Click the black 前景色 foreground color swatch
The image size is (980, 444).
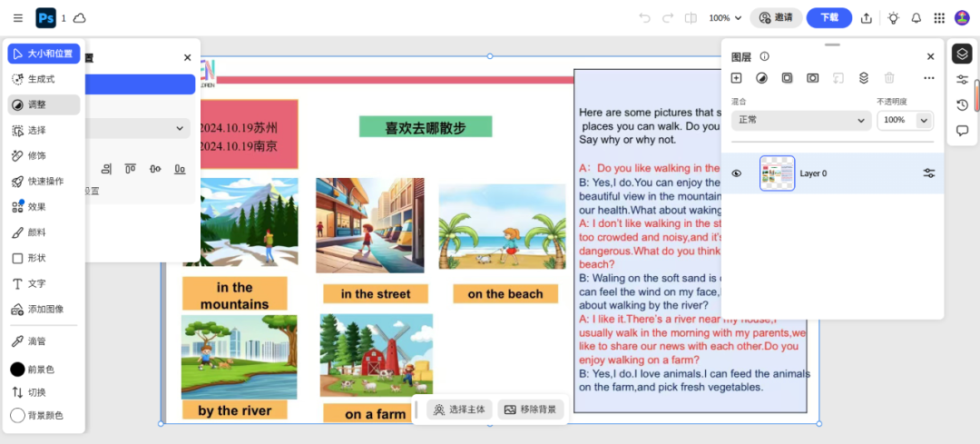17,370
